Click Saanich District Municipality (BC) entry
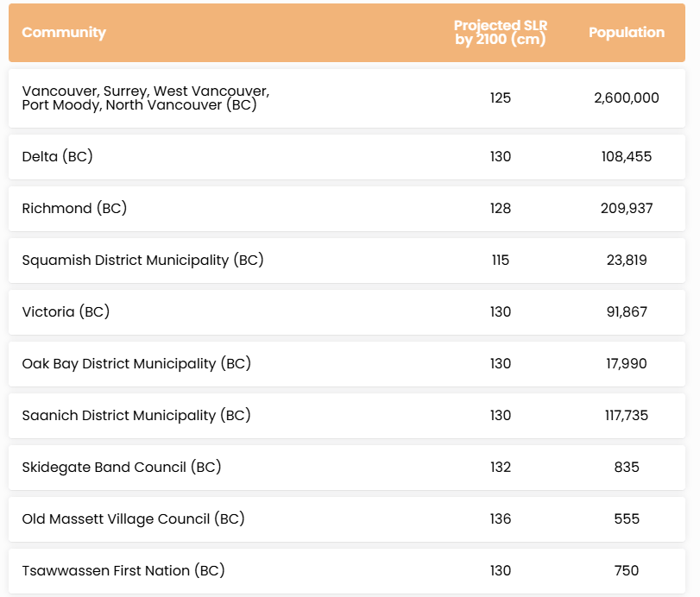700x597 pixels. (136, 416)
